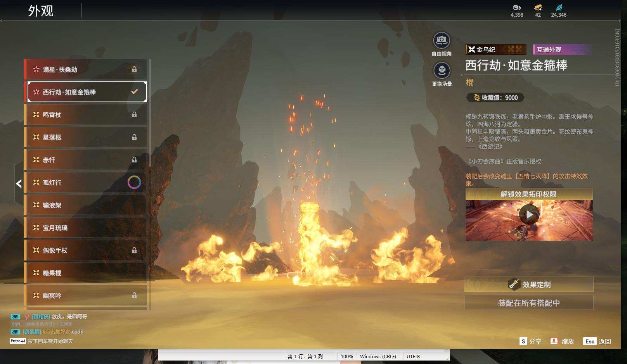The height and width of the screenshot is (364, 627).
Task: Click the 互通外观 tag
Action: tap(563, 49)
